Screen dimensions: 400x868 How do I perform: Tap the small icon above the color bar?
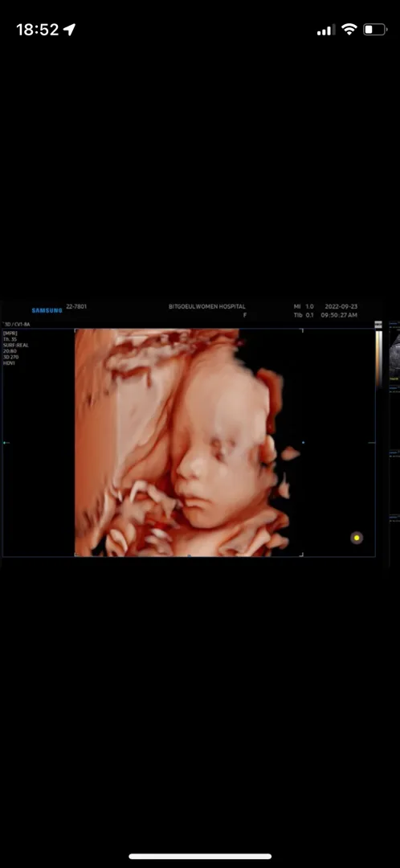pyautogui.click(x=378, y=325)
